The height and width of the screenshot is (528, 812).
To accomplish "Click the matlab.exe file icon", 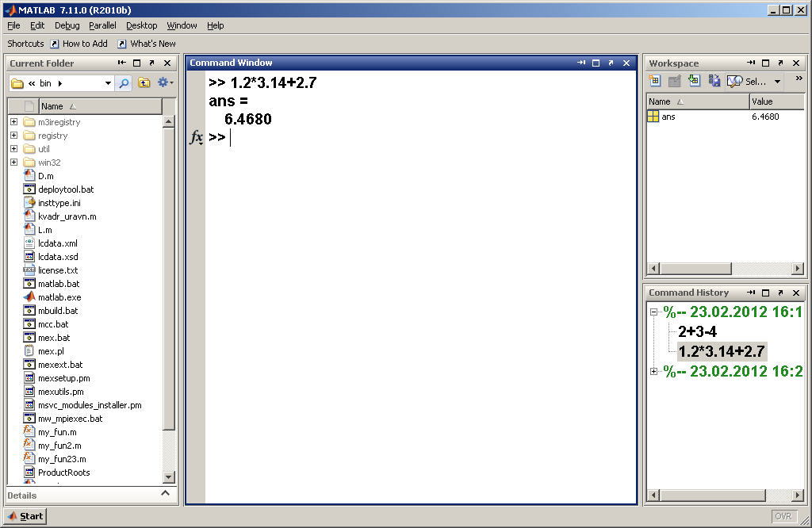I will click(x=29, y=297).
